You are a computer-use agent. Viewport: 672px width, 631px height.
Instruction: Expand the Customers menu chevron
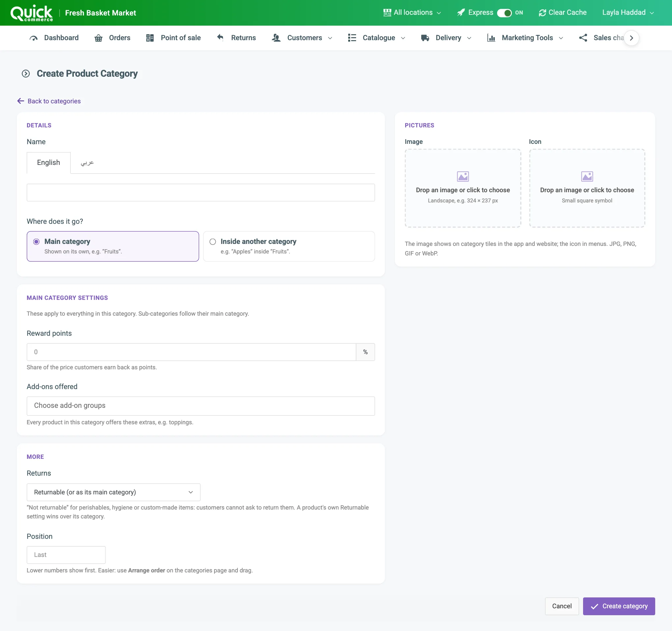(x=330, y=38)
